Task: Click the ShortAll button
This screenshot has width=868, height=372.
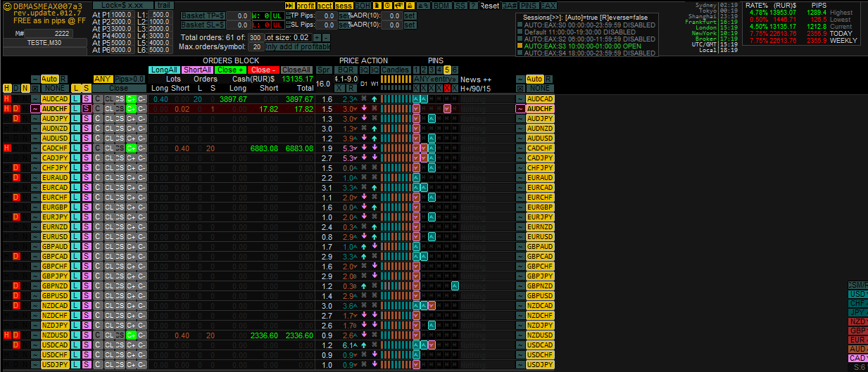Action: pyautogui.click(x=198, y=70)
